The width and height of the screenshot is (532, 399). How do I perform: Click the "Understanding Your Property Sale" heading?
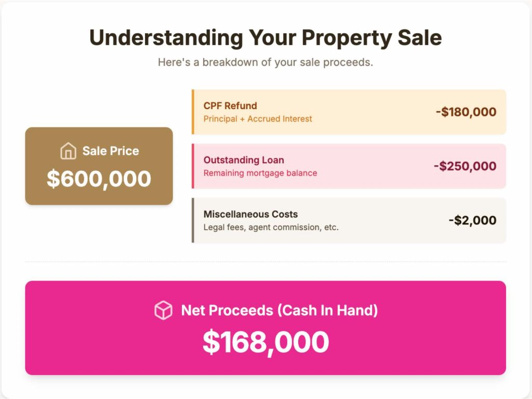click(265, 38)
